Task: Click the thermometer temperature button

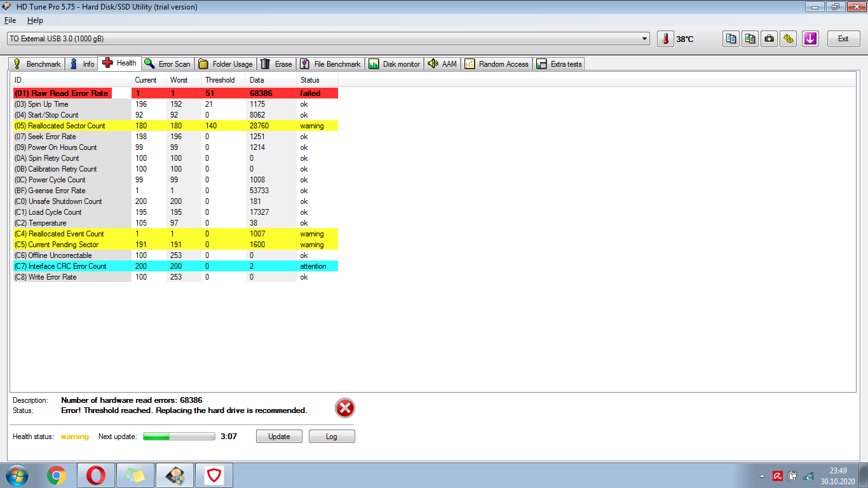Action: tap(665, 39)
